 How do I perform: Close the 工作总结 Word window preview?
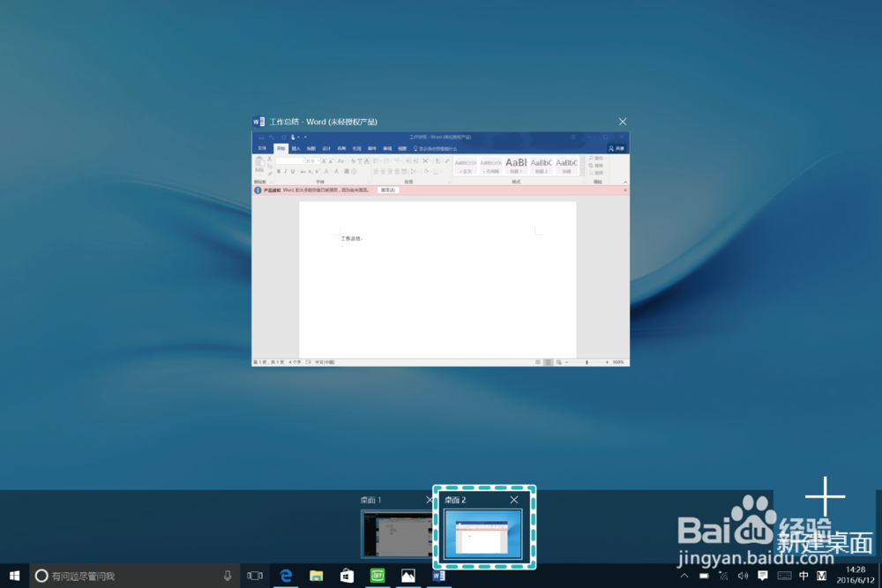(x=622, y=122)
